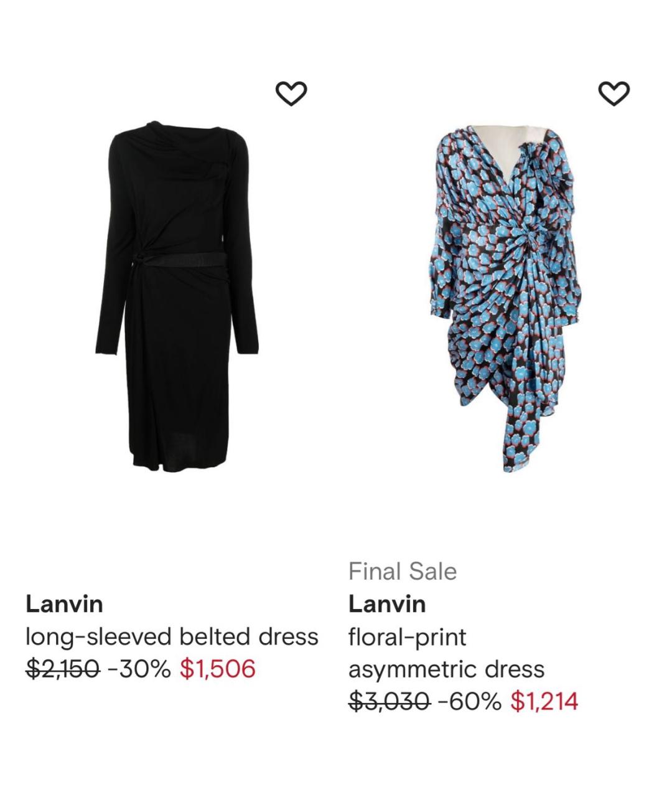Click the Lanvin brand above belted dress
The image size is (672, 797).
tap(64, 604)
